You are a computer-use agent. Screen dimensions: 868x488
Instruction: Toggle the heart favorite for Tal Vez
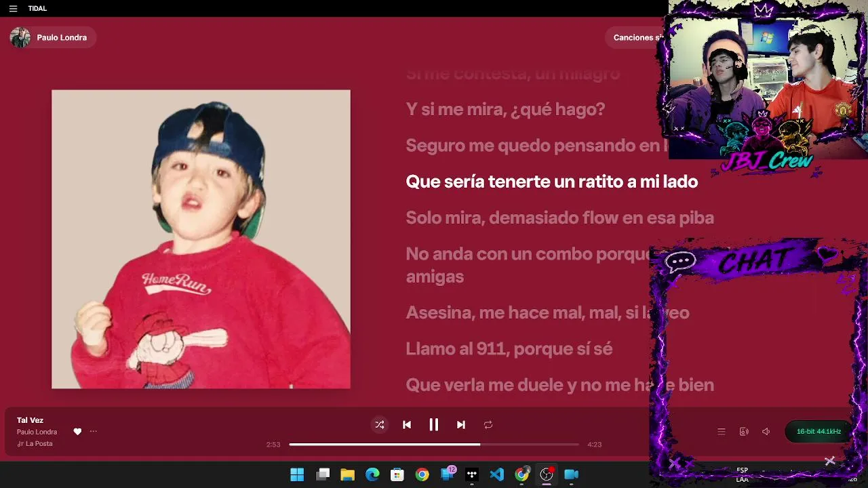coord(77,432)
